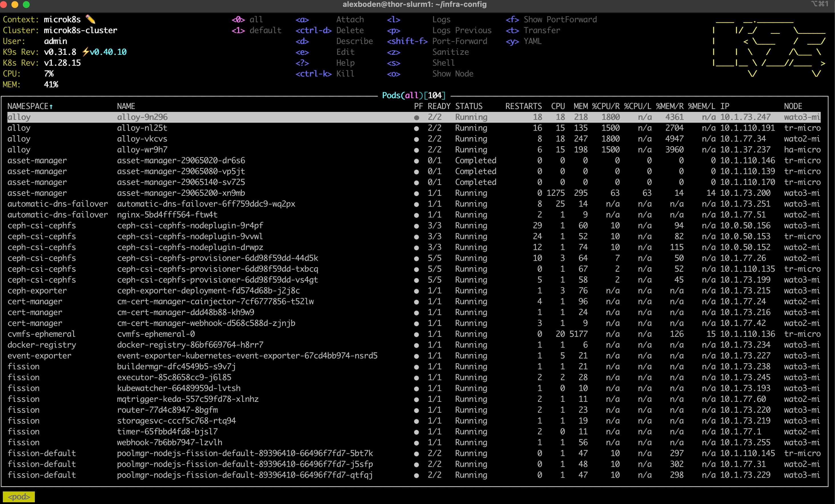835x504 pixels.
Task: Select the <0> all namespace shortcut
Action: [x=247, y=19]
